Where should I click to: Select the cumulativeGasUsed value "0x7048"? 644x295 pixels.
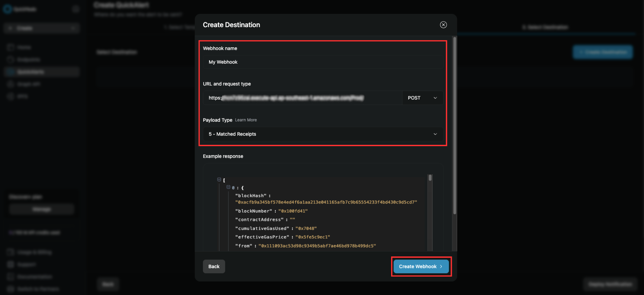point(306,228)
